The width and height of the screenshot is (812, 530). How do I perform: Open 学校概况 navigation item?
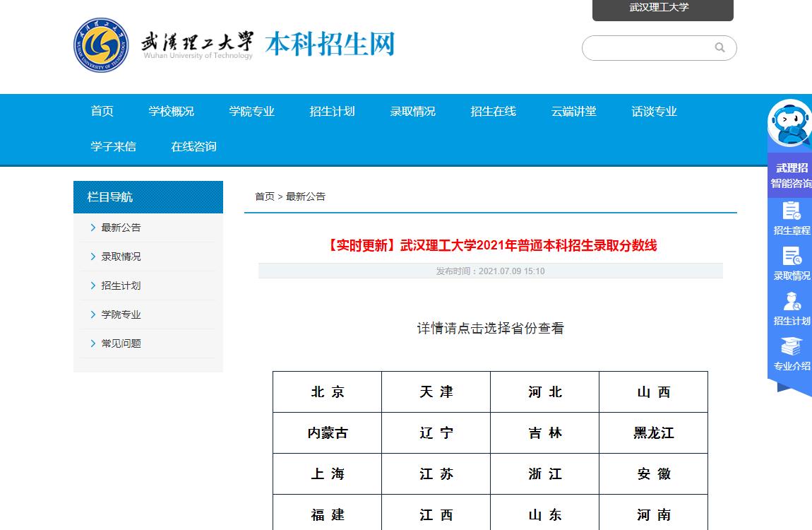coord(171,112)
